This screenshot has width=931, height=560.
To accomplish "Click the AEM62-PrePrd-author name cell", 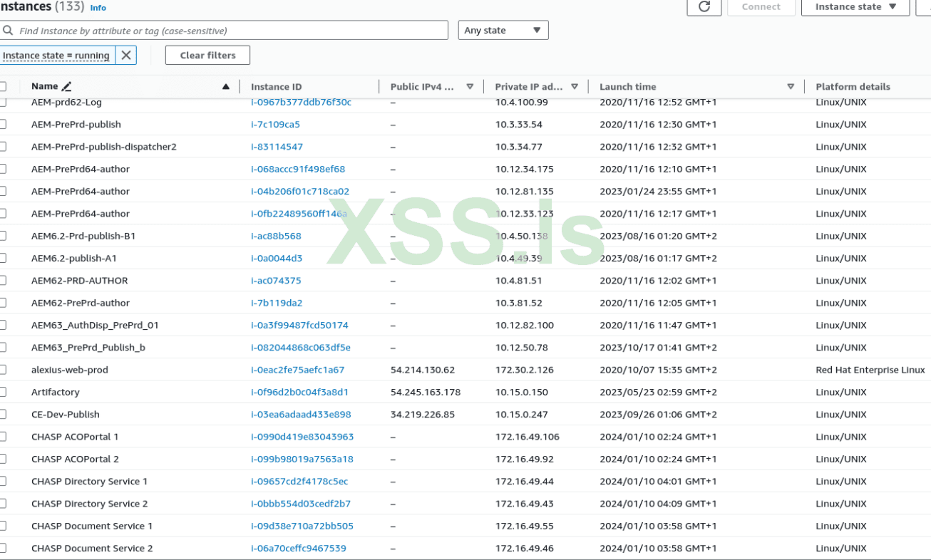I will tap(81, 303).
